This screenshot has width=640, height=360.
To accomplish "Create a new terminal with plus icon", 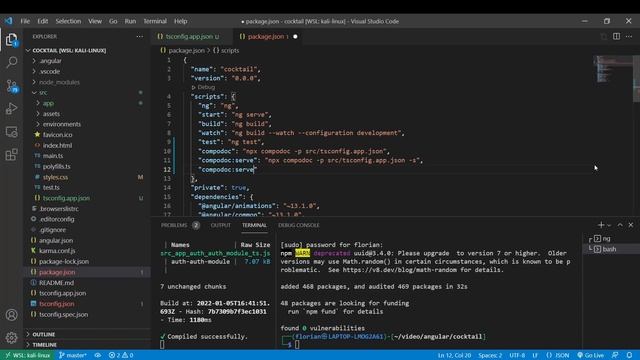I will [x=600, y=225].
